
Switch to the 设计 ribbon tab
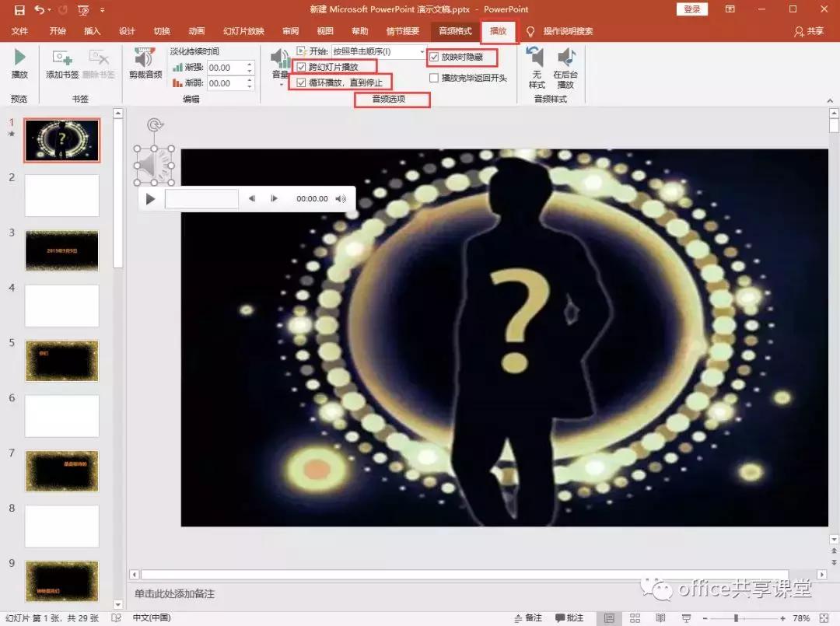(x=127, y=31)
